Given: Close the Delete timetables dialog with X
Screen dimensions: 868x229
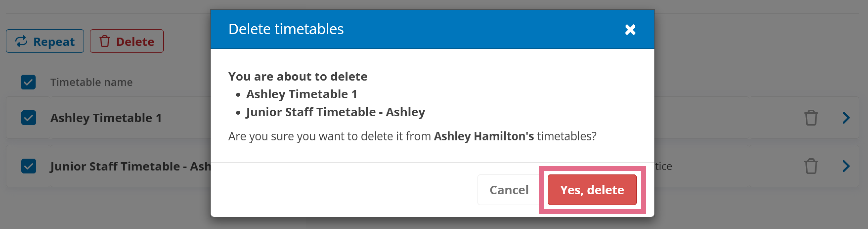Looking at the screenshot, I should point(630,30).
